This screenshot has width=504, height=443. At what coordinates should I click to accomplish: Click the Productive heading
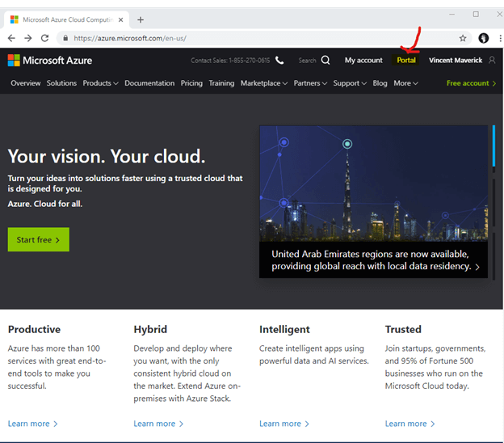coord(34,329)
